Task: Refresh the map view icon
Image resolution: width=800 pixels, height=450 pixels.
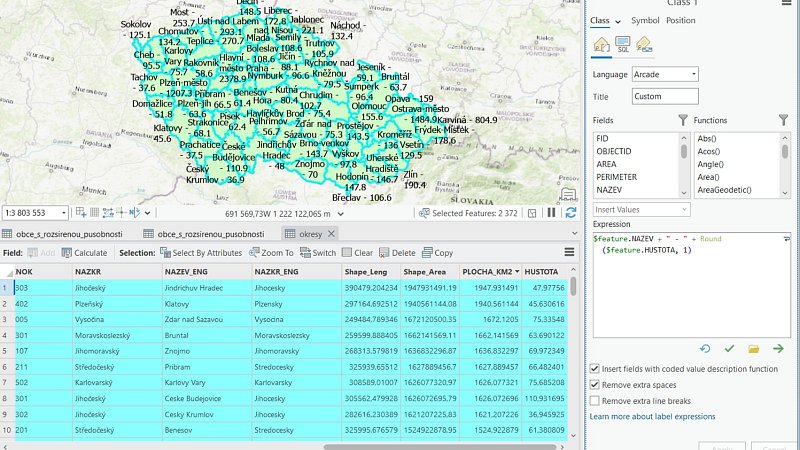Action: pos(571,213)
